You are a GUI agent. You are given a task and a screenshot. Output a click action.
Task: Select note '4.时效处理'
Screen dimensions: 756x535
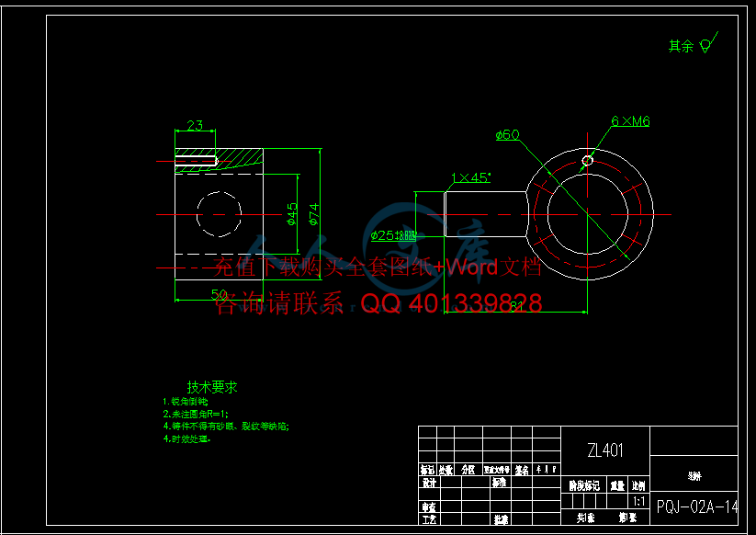tap(187, 439)
